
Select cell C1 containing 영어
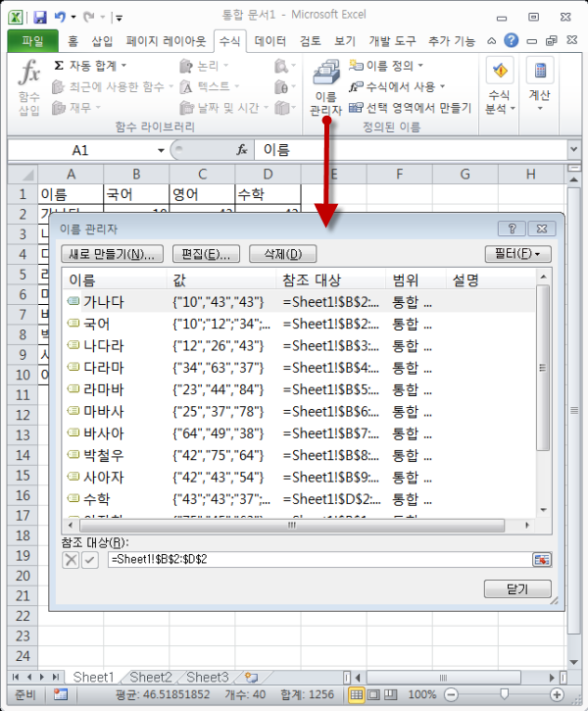[202, 194]
